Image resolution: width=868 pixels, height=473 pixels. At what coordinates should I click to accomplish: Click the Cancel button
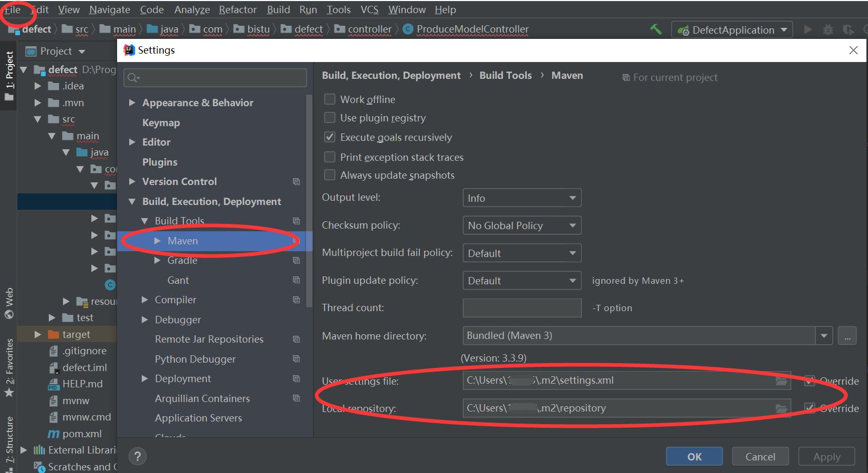click(x=760, y=457)
